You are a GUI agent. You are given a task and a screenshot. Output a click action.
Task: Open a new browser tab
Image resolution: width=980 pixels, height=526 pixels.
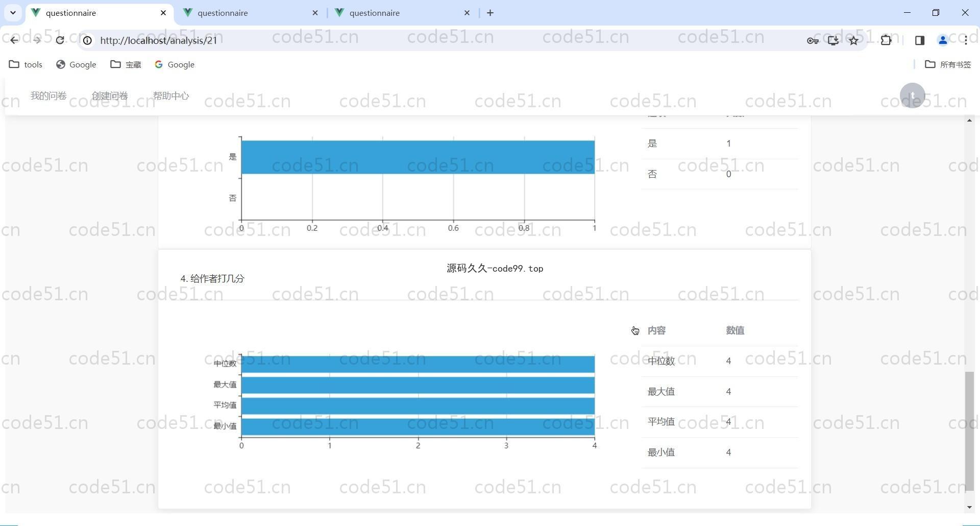tap(491, 13)
